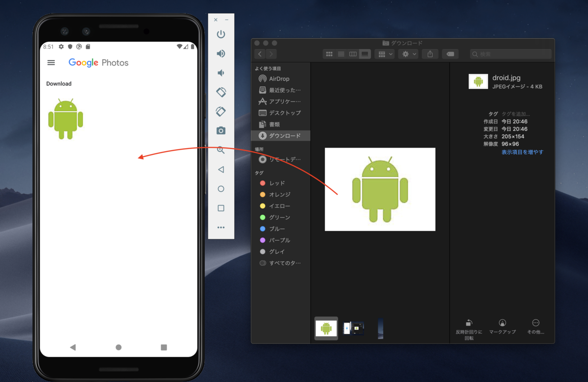Image resolution: width=588 pixels, height=382 pixels.
Task: Select the emulator zoom magnifier tool
Action: (x=221, y=150)
